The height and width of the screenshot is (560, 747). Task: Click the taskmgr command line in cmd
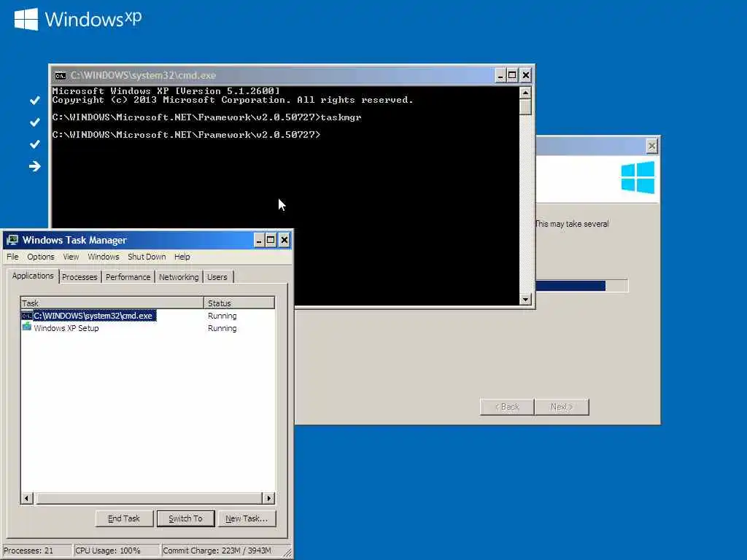click(206, 117)
